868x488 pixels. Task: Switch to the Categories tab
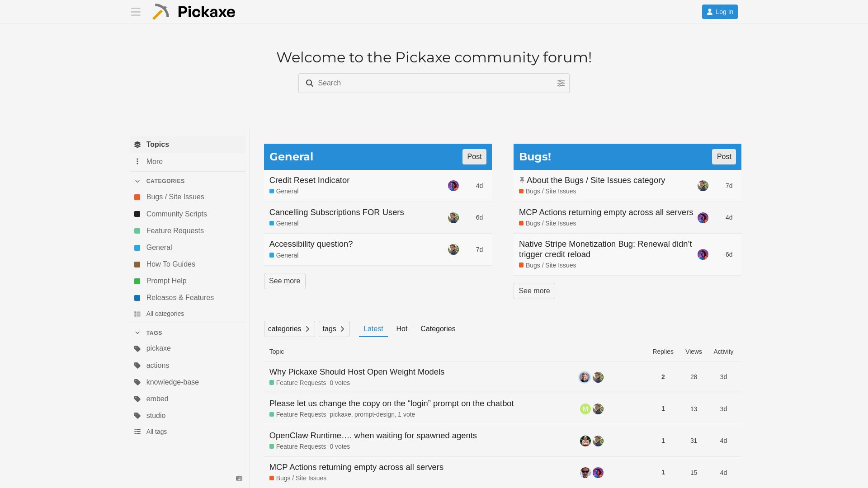pyautogui.click(x=438, y=329)
